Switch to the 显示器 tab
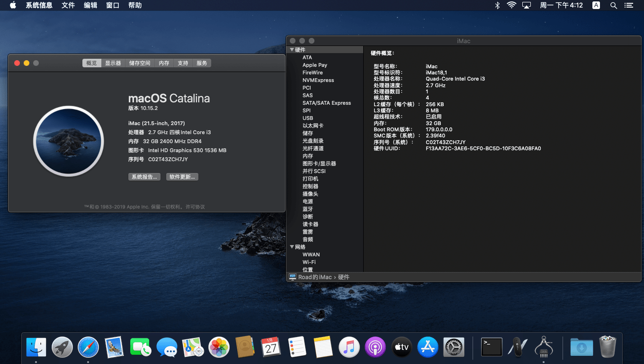This screenshot has width=644, height=364. (x=113, y=63)
